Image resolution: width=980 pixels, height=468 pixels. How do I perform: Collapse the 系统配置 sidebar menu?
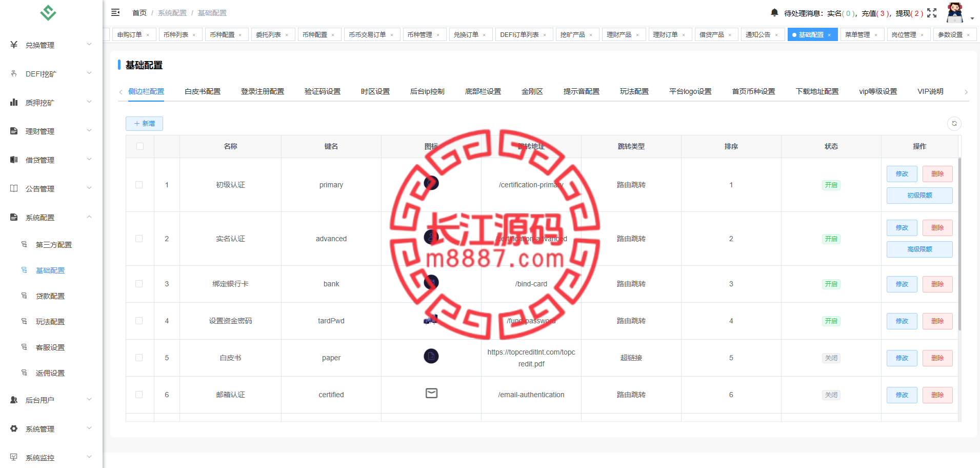(x=51, y=217)
